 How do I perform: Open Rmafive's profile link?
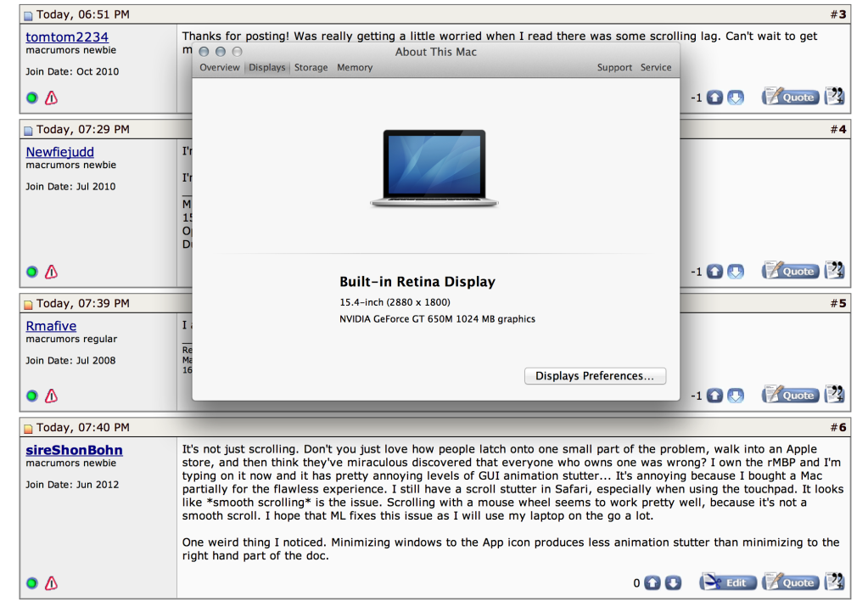(51, 326)
